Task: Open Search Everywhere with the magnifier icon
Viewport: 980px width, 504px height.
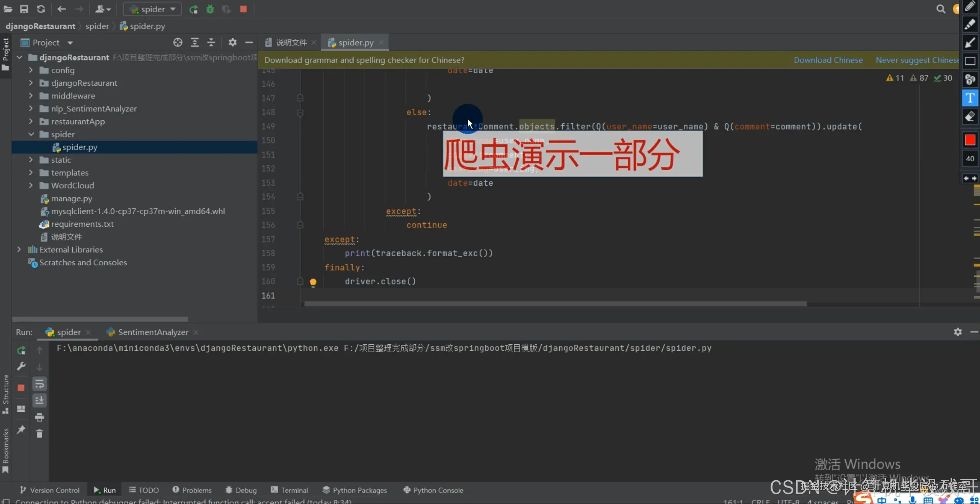Action: [941, 9]
